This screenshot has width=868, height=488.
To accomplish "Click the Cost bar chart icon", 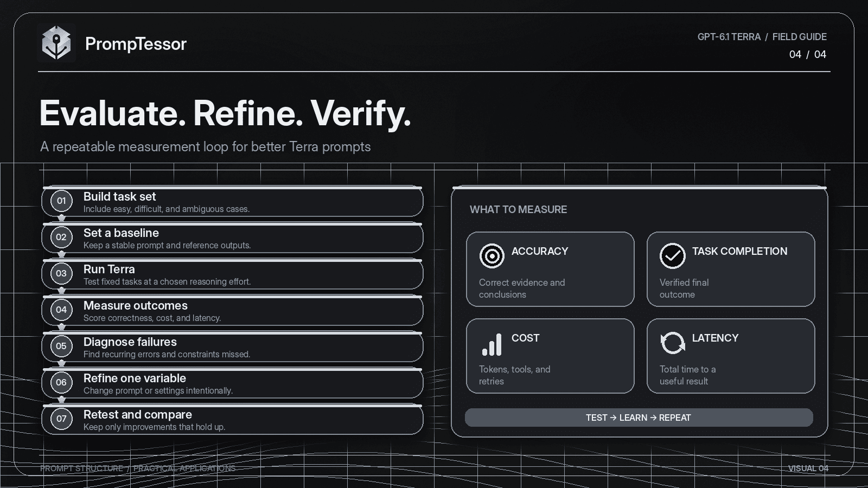I will [492, 344].
